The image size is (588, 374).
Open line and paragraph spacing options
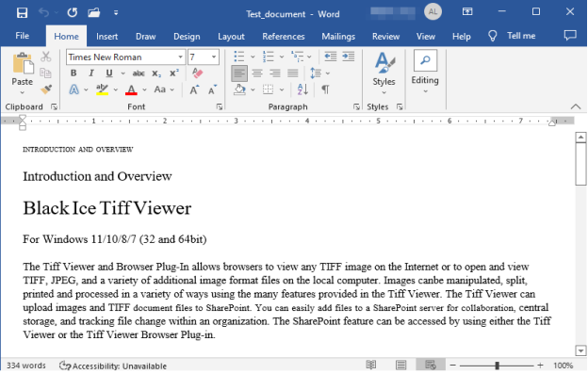coord(316,73)
